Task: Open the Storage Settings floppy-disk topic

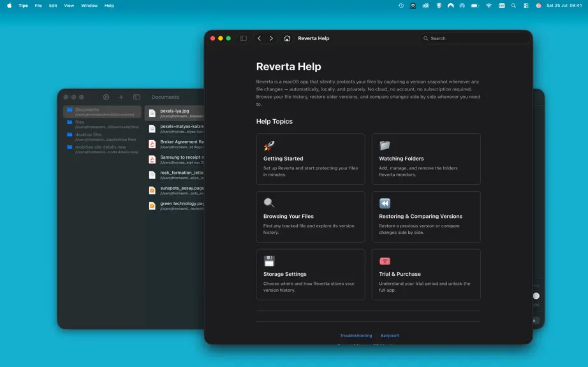Action: click(311, 275)
